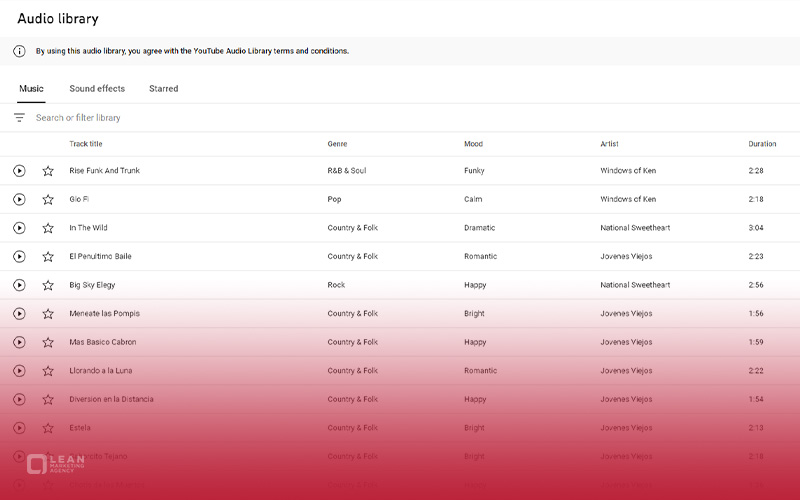Star the track Meneate las Pompis
The image size is (800, 500).
[48, 314]
